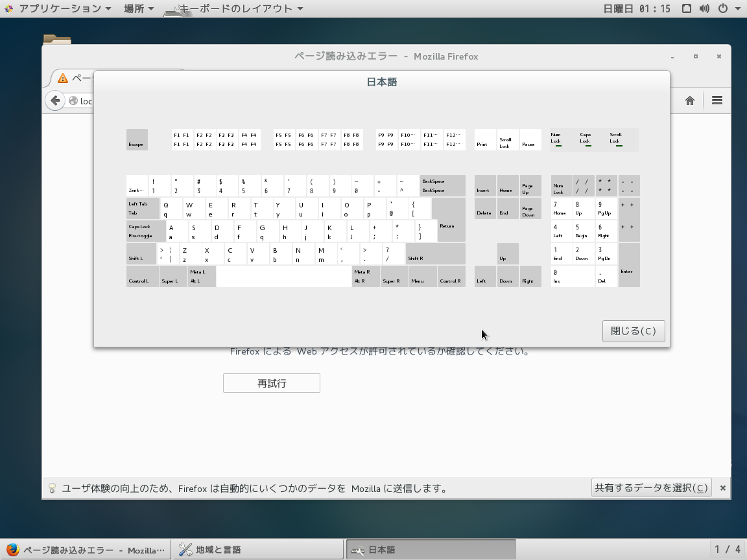Click the Q key

point(171,208)
